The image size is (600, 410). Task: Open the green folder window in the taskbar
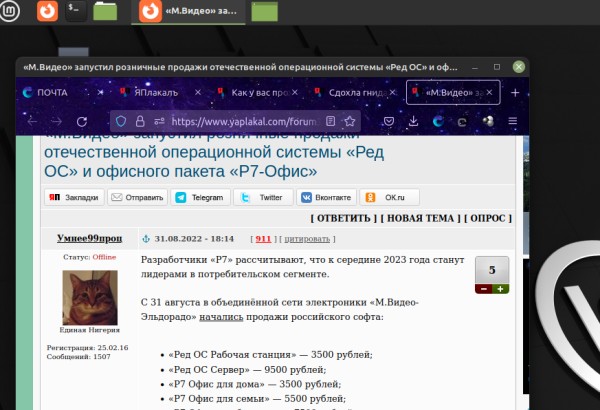click(264, 11)
